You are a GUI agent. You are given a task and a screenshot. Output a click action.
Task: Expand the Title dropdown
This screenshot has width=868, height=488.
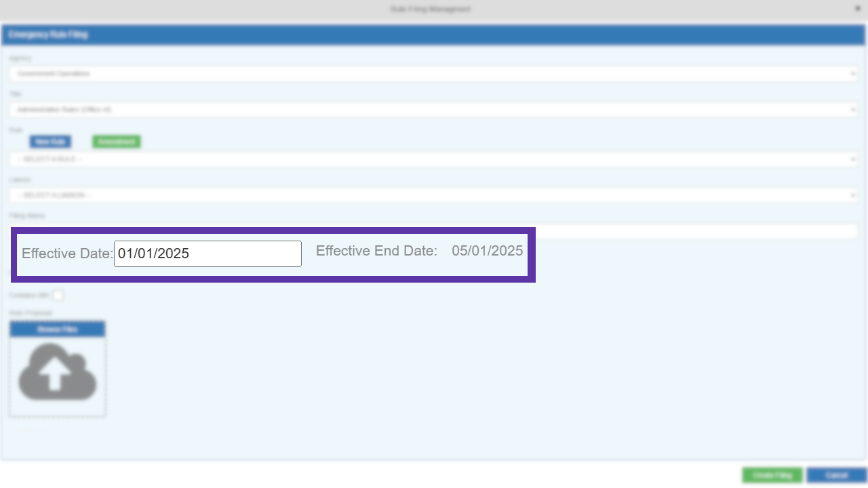point(433,109)
